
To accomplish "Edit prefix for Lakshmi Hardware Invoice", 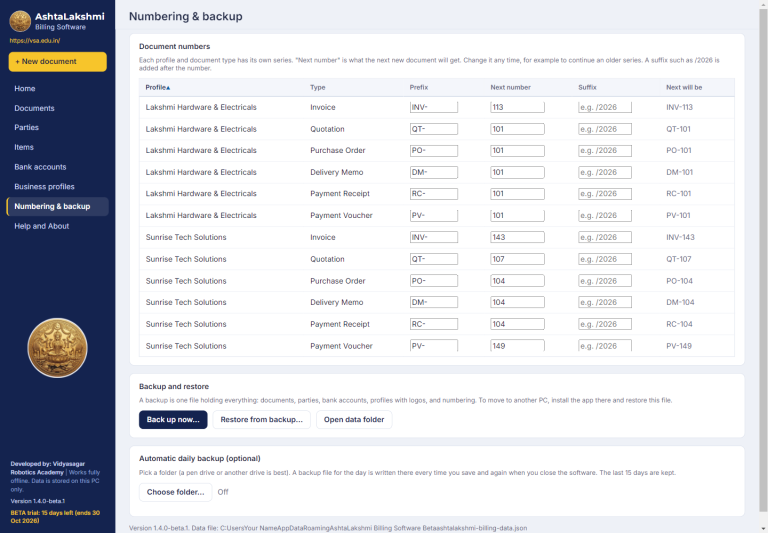I will tap(433, 107).
